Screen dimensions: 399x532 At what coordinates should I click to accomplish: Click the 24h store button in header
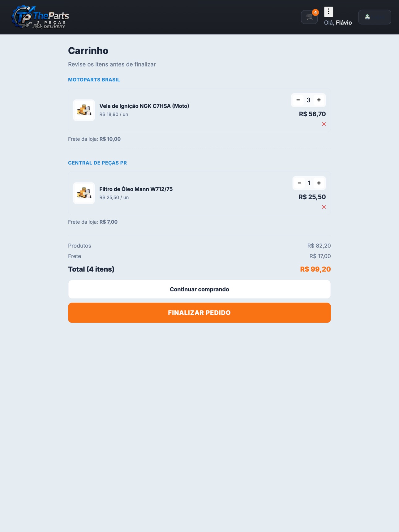[x=375, y=17]
